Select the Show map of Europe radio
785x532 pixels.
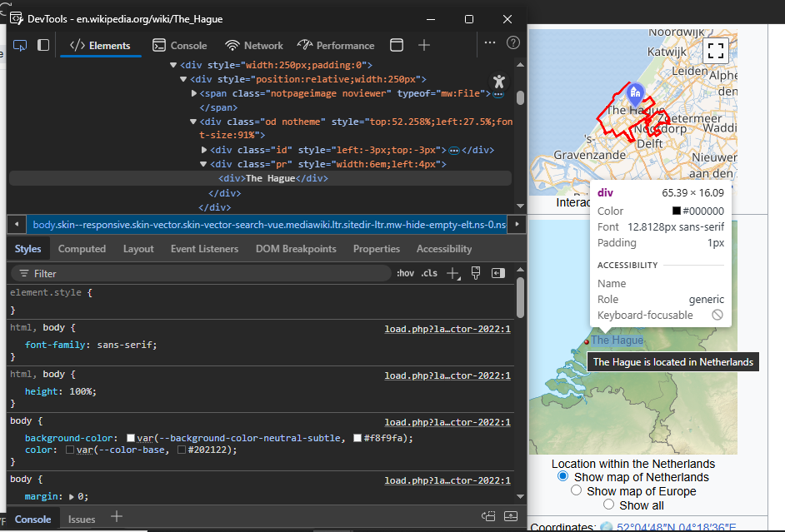coord(576,491)
